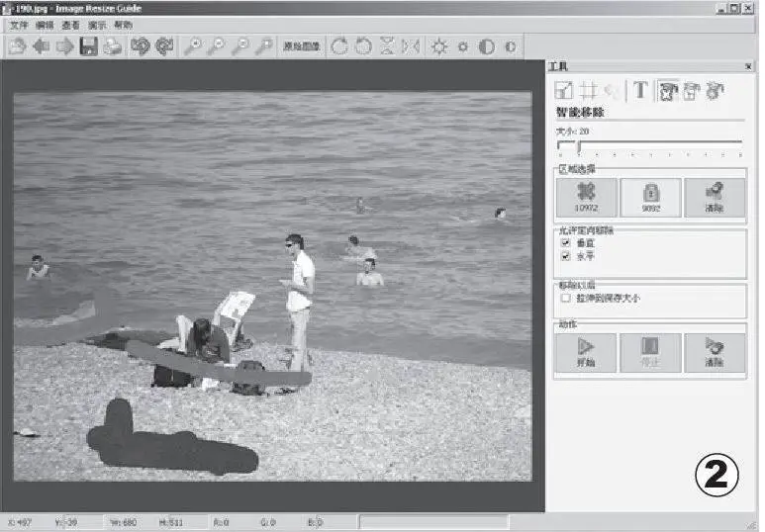Toggle the 垂直 (vertical) checkbox

[x=566, y=243]
